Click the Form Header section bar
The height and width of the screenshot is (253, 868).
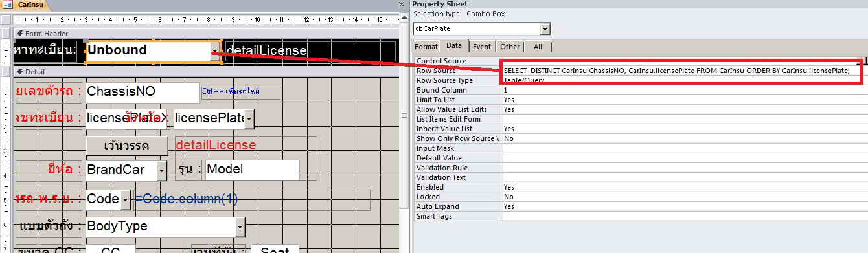(206, 34)
